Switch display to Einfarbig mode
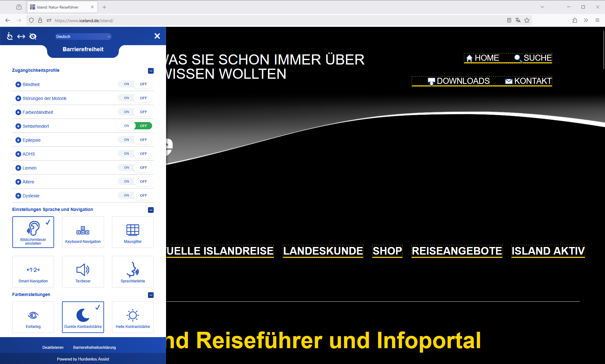 33,317
